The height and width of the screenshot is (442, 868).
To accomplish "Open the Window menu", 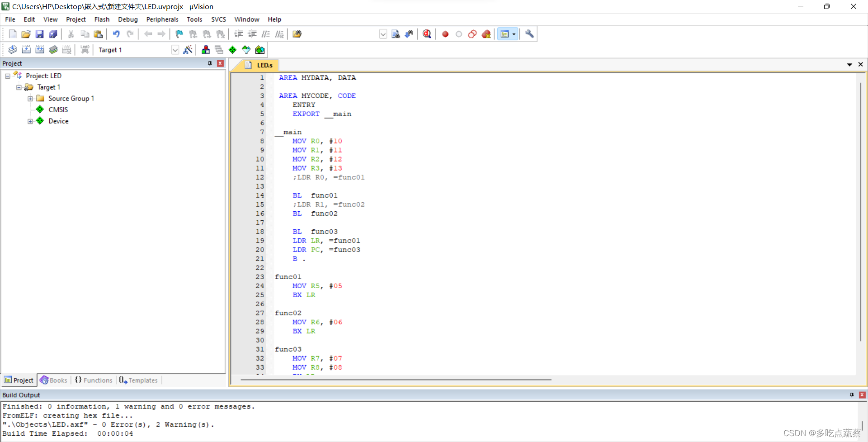I will coord(247,19).
